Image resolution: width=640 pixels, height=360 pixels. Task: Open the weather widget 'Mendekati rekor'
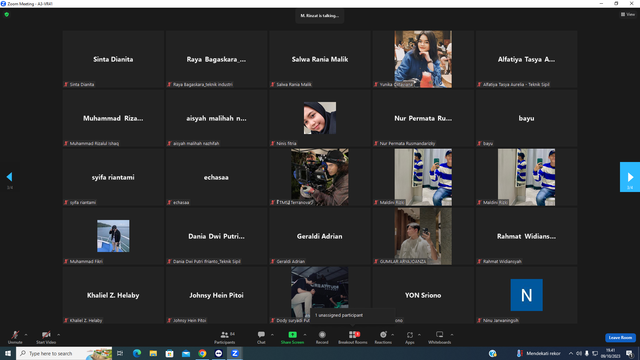coord(538,353)
